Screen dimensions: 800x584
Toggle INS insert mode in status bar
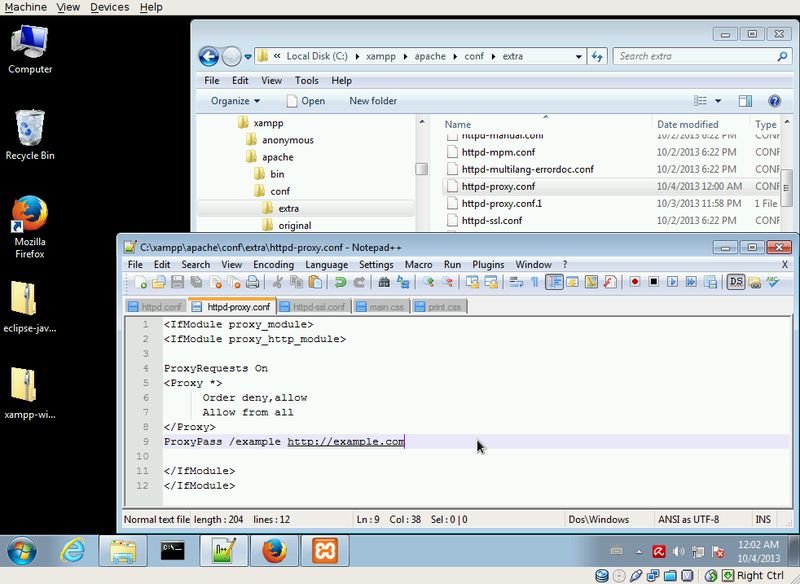tap(763, 519)
